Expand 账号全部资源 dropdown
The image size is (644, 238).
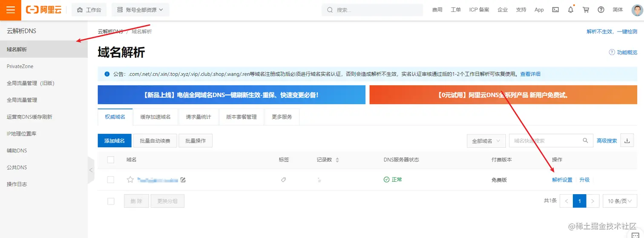click(x=141, y=10)
